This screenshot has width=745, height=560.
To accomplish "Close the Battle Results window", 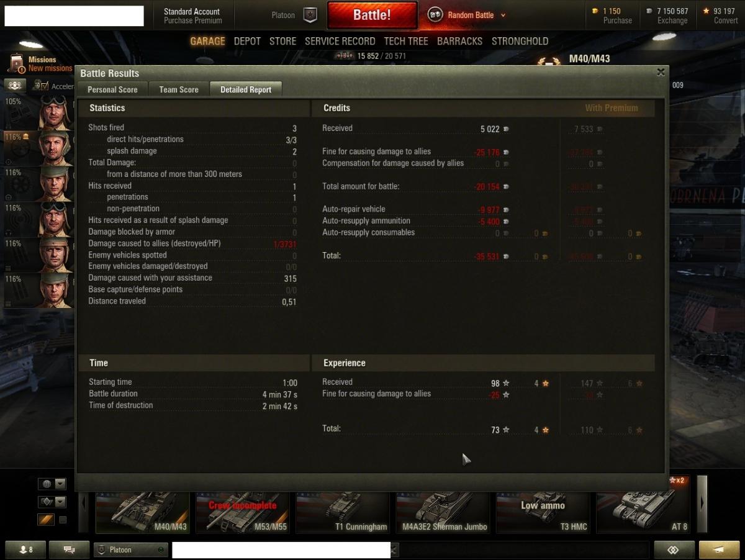I will tap(661, 72).
